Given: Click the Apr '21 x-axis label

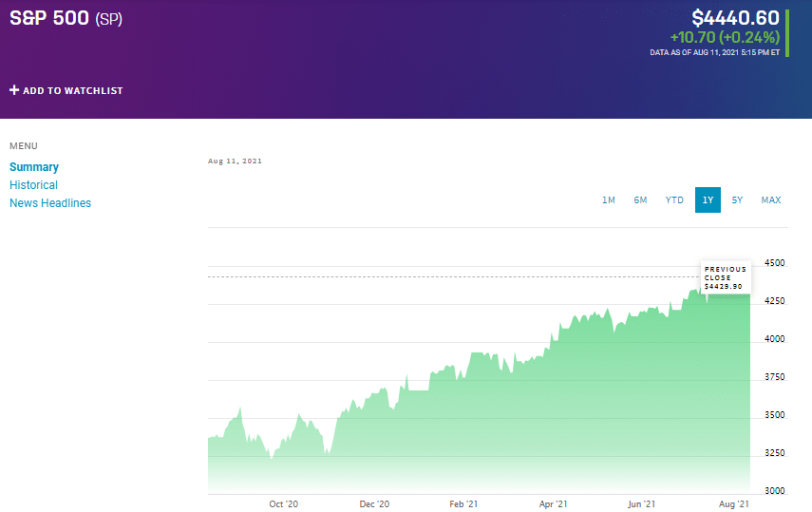Looking at the screenshot, I should [x=553, y=504].
